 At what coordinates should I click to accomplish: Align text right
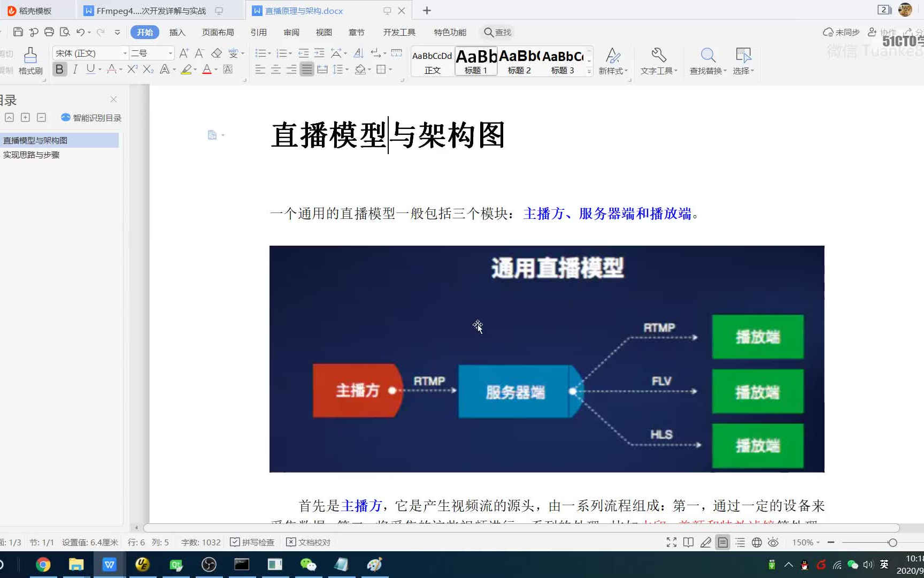click(x=291, y=69)
